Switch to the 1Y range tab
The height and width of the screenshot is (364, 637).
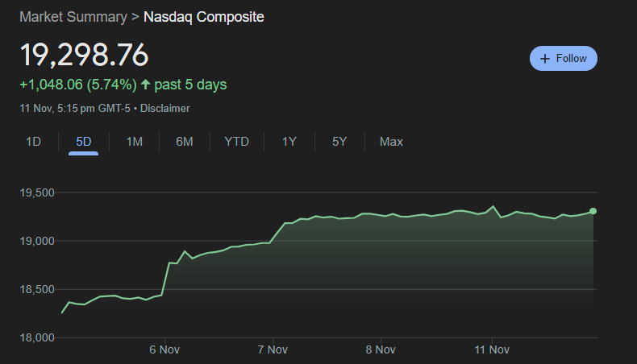(289, 142)
